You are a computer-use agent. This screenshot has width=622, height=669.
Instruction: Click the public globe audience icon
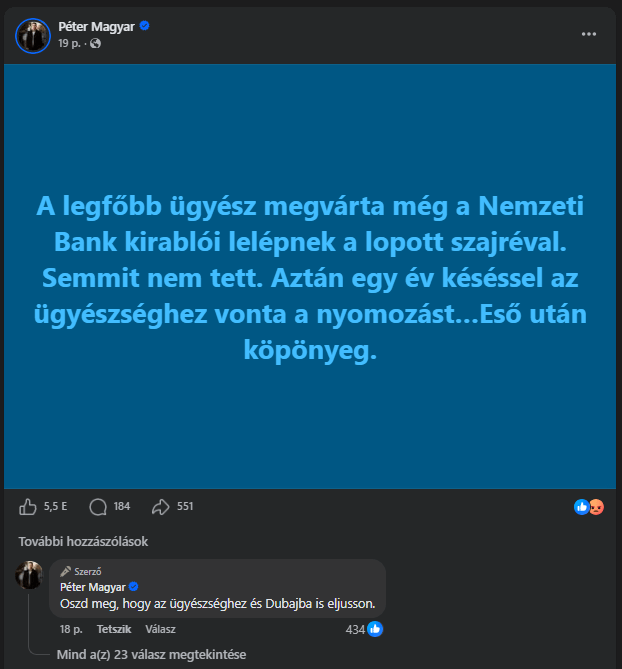(95, 44)
